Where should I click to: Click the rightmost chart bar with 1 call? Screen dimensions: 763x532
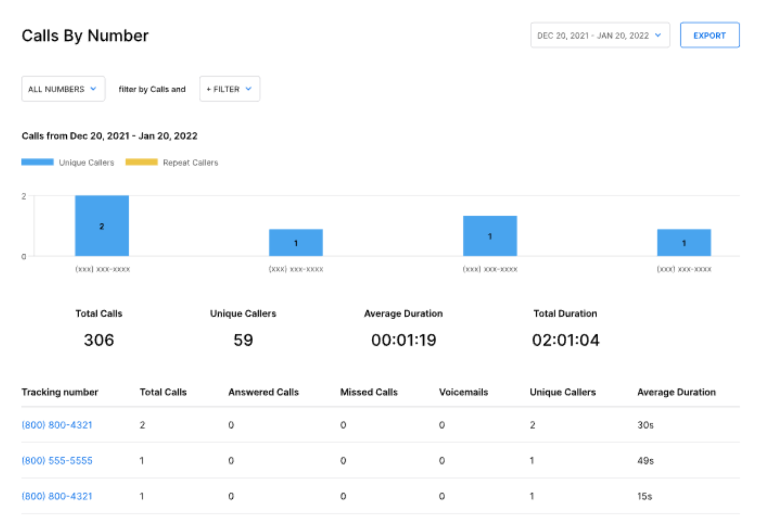click(x=684, y=242)
